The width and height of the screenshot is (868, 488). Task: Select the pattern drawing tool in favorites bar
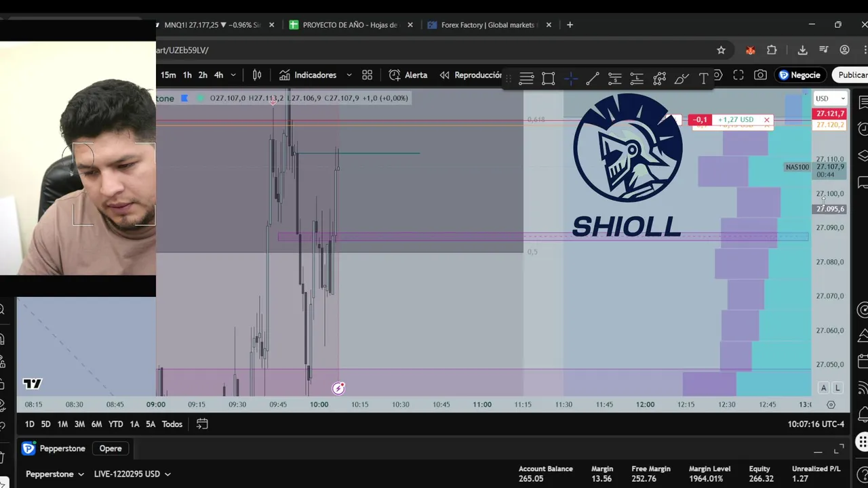pyautogui.click(x=659, y=79)
